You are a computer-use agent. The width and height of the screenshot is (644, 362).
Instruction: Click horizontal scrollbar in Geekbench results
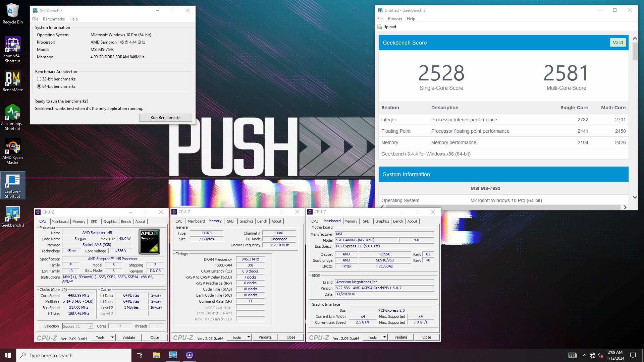[x=503, y=207]
